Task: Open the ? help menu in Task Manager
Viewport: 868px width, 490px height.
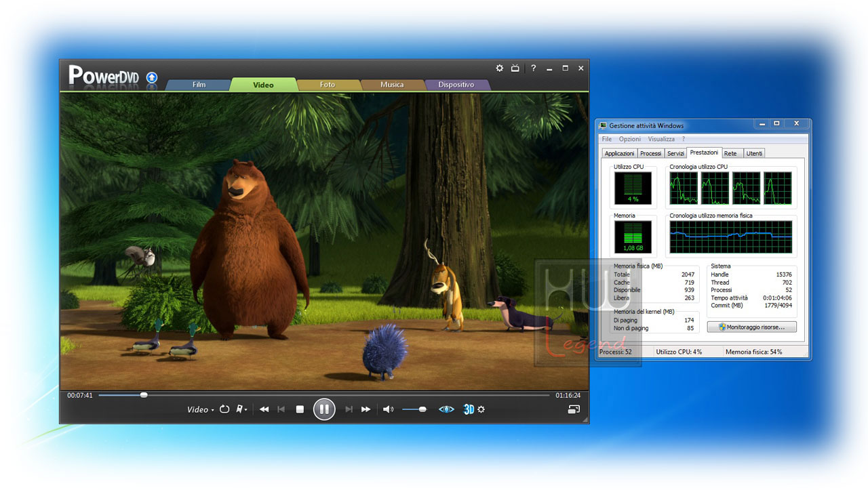Action: [684, 139]
